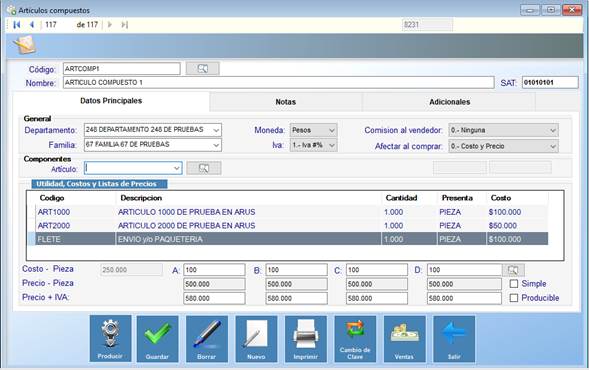589x370 pixels.
Task: Click Precio + IVA field under B
Action: click(296, 298)
